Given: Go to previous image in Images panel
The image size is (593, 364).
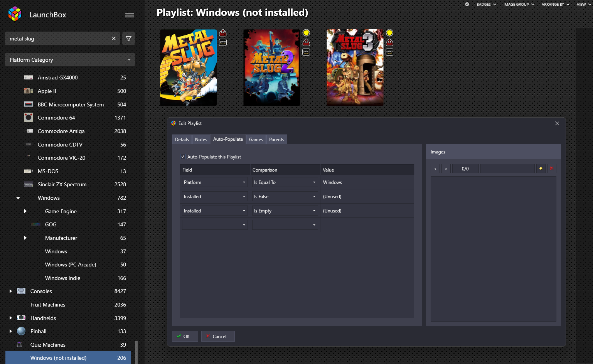Looking at the screenshot, I should point(435,169).
